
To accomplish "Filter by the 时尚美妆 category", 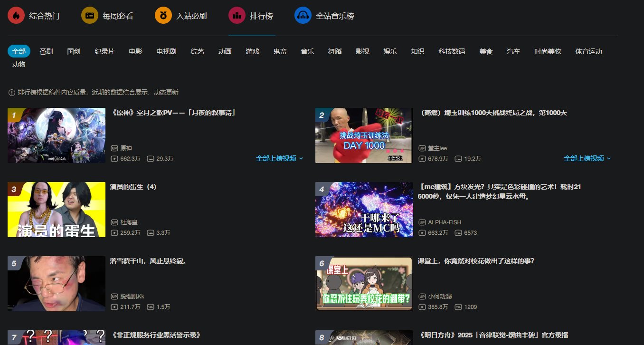I will click(x=548, y=51).
